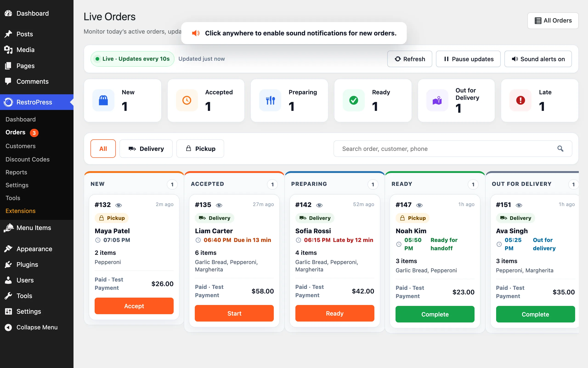
Task: Click the eye icon for order #151
Action: [x=519, y=205]
